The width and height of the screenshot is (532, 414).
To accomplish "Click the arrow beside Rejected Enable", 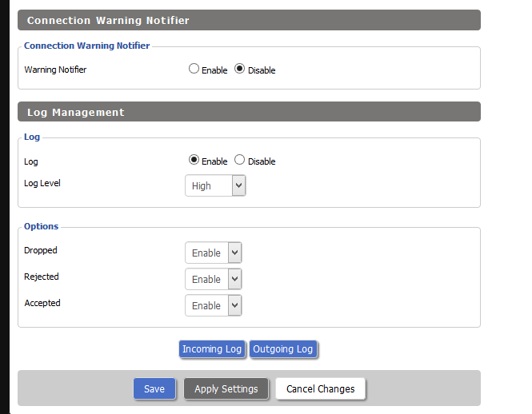I will coord(234,279).
